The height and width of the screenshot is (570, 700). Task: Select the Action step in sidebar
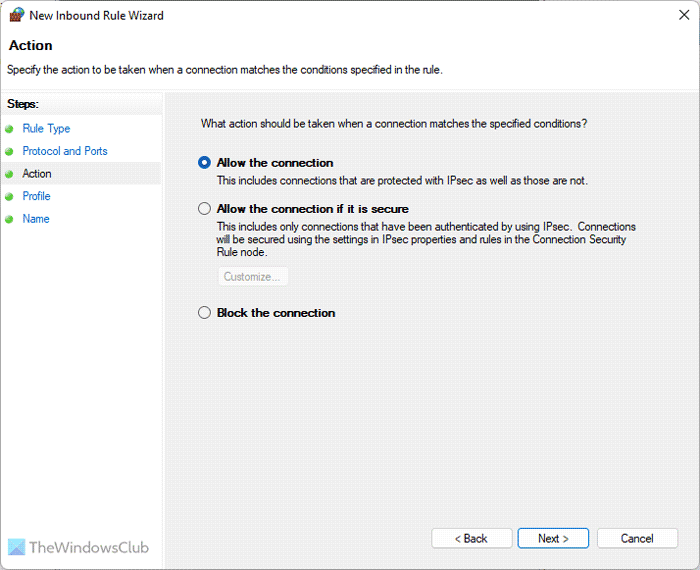[37, 174]
